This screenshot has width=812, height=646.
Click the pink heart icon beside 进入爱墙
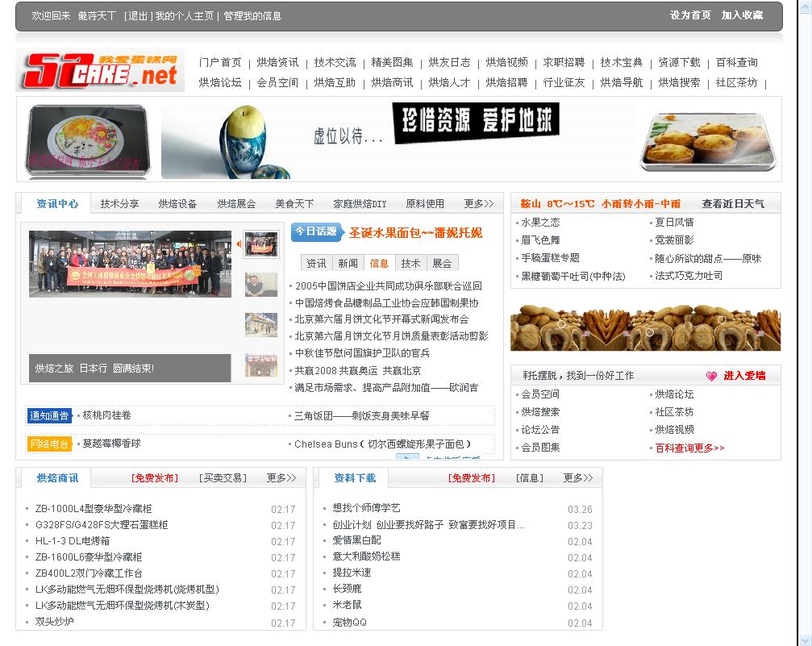(711, 376)
